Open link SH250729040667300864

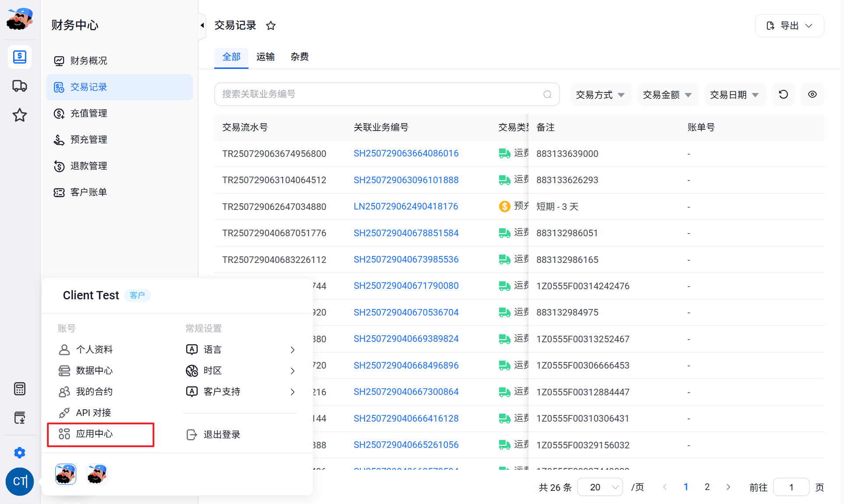406,392
